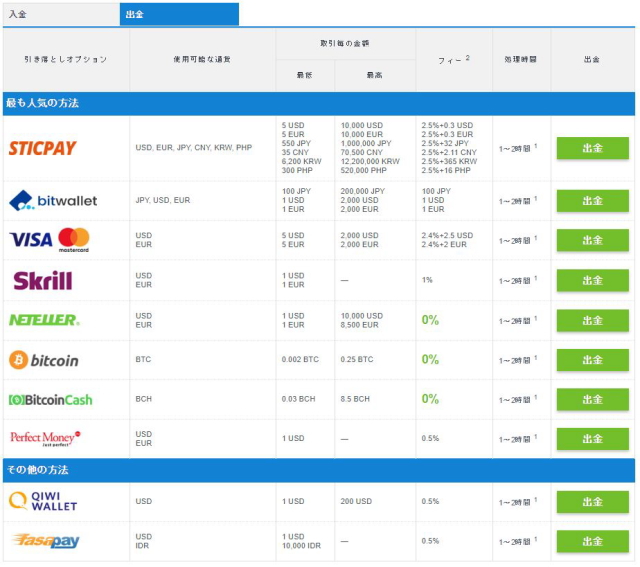Click '200,000 JPY' bitwallet maximum

tap(362, 191)
